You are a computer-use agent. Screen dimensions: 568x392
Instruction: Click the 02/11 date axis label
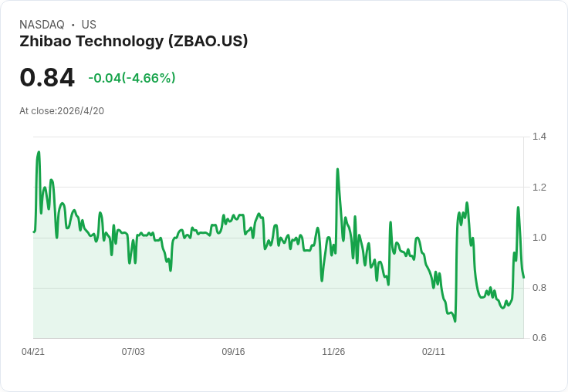(433, 352)
